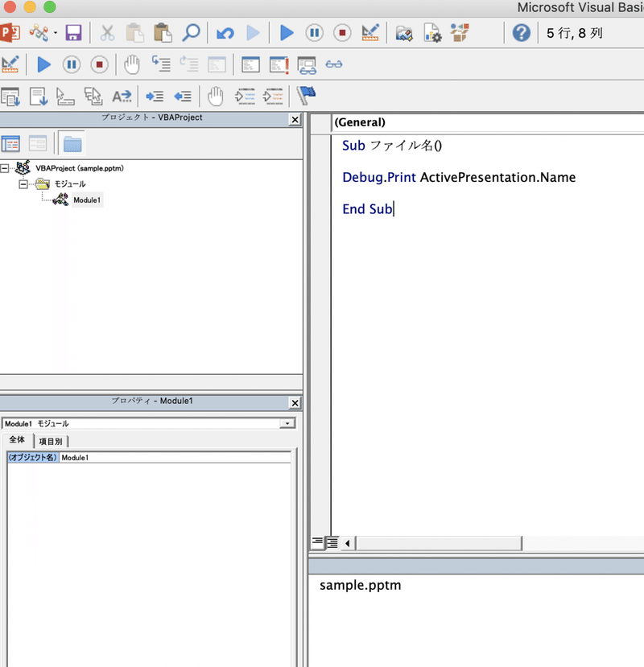Click View Code in the Project panel

pyautogui.click(x=10, y=143)
